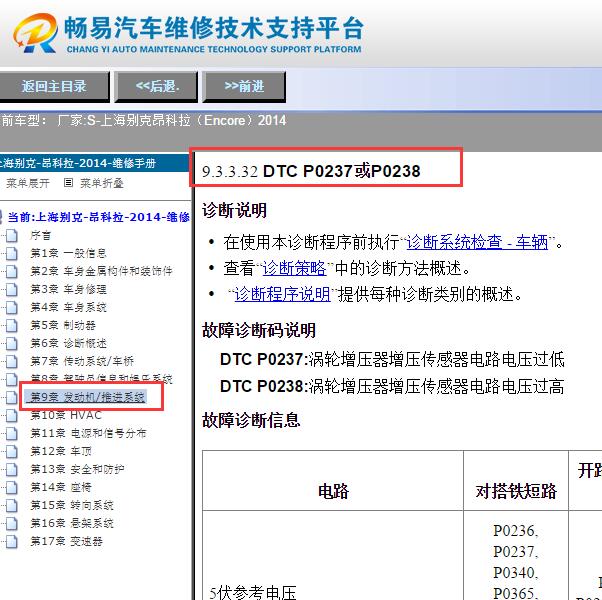Click the P0340 code in the table
Viewport: 602px width, 600px height.
[516, 573]
